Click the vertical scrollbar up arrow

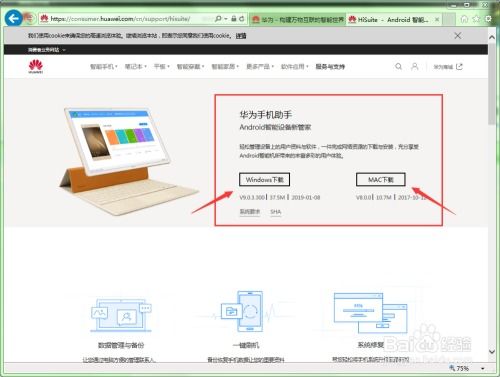492,37
